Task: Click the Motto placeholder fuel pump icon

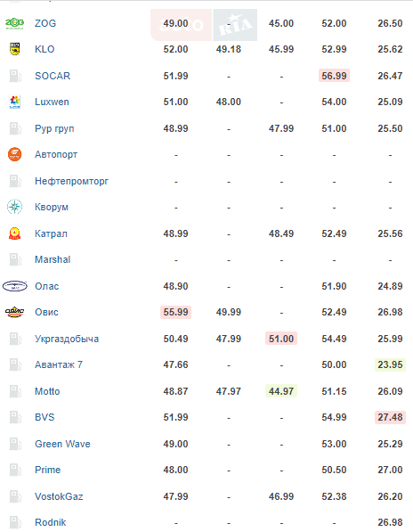Action: pos(15,391)
